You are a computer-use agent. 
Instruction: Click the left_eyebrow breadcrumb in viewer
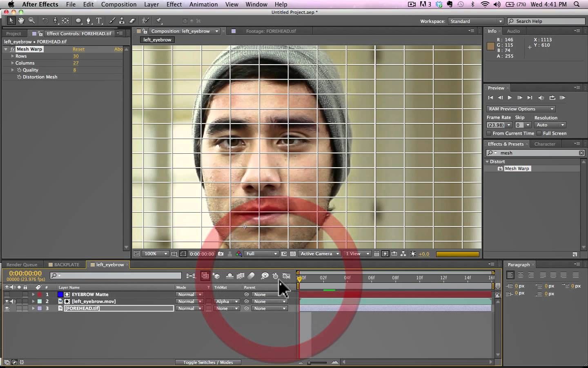(x=157, y=40)
